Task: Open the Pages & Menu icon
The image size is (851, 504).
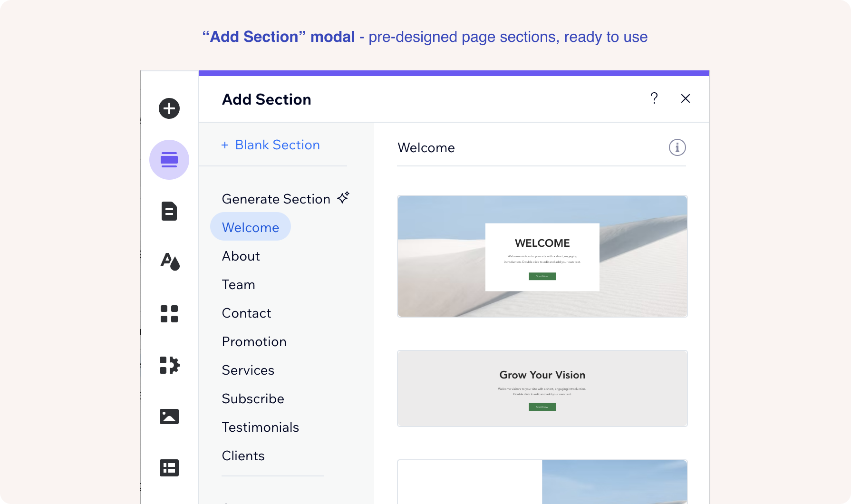Action: (x=169, y=211)
